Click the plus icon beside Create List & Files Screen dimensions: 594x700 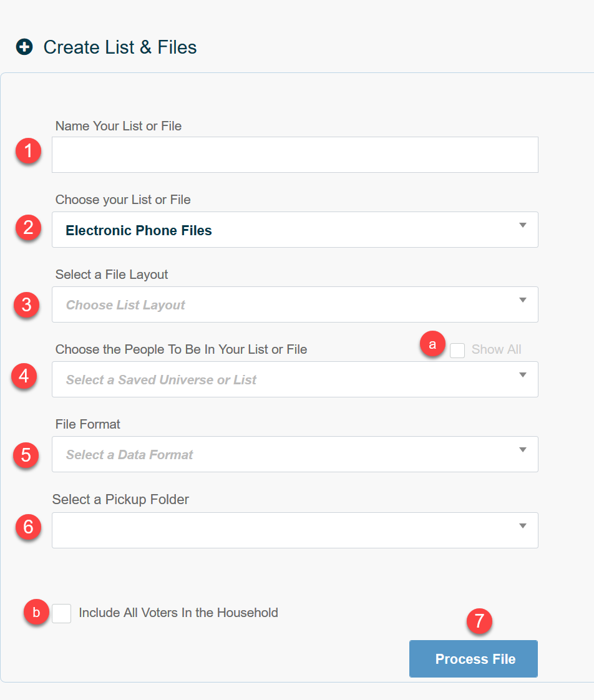pos(24,46)
